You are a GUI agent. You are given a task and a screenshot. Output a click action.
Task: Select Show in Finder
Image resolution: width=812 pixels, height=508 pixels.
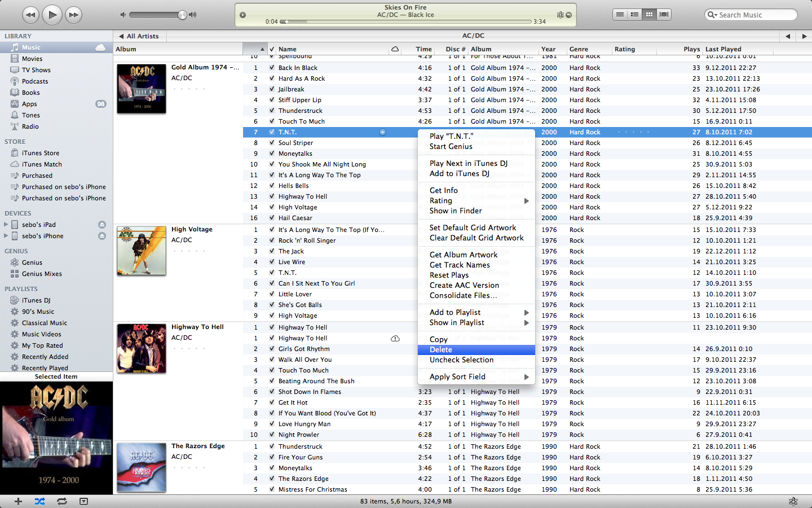coord(476,211)
